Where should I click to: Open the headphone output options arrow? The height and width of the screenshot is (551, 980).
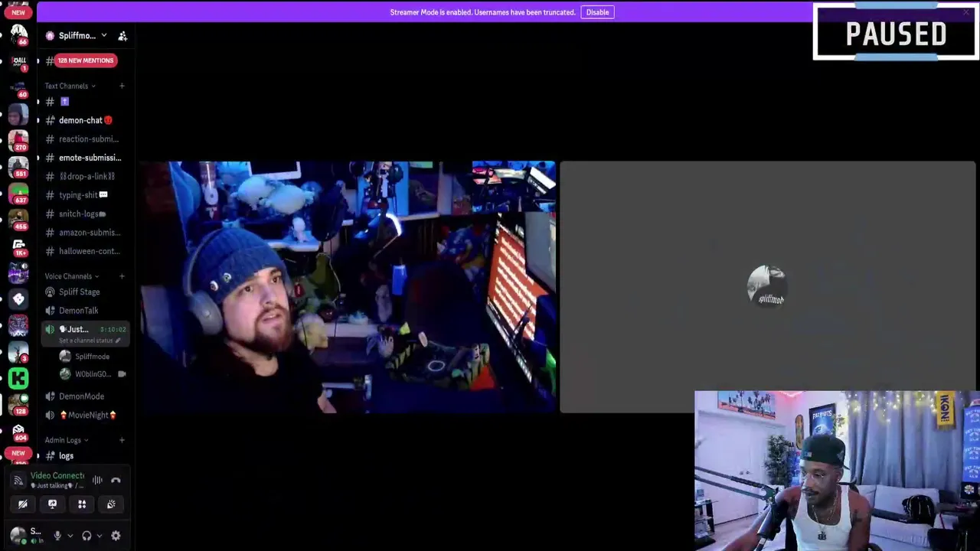(x=100, y=536)
